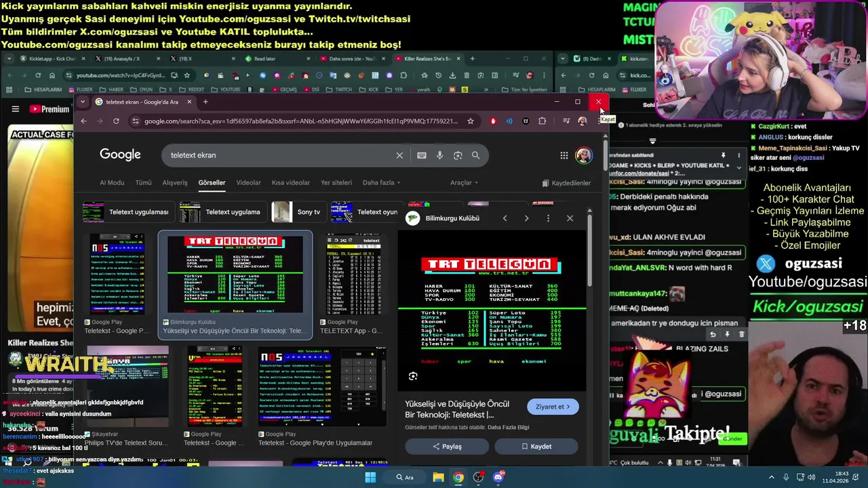Click the taskbar Ara search box
868x488 pixels.
pyautogui.click(x=405, y=477)
